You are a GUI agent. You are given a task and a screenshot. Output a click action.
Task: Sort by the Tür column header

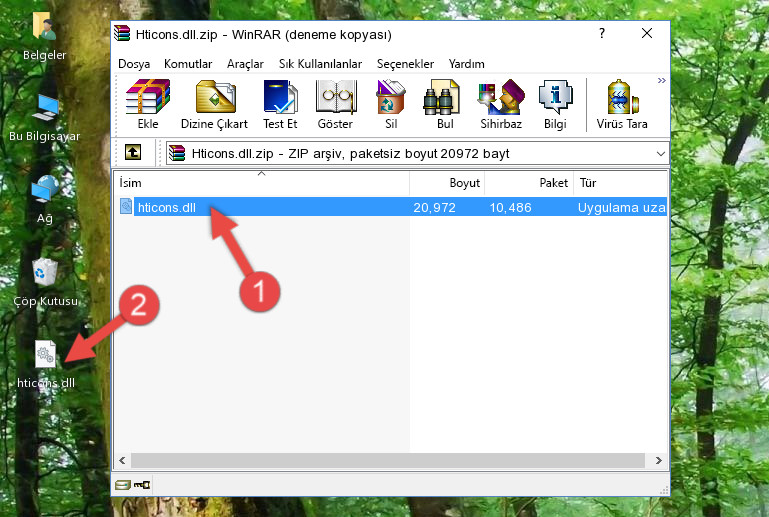coord(620,183)
